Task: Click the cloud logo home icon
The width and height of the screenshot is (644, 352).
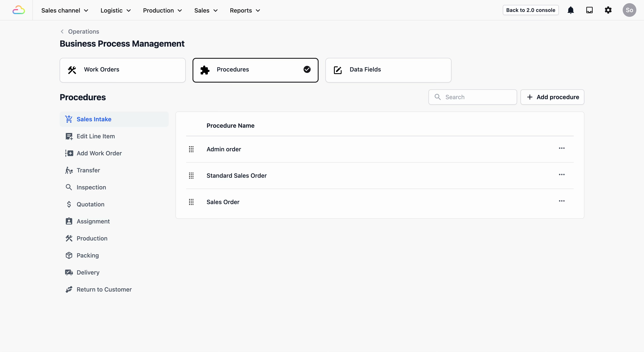Action: click(x=19, y=10)
